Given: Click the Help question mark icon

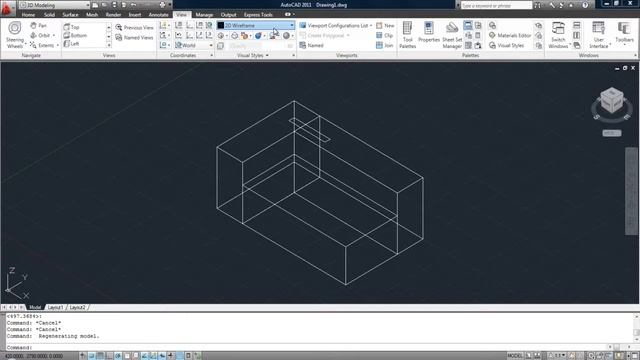Looking at the screenshot, I should 585,5.
